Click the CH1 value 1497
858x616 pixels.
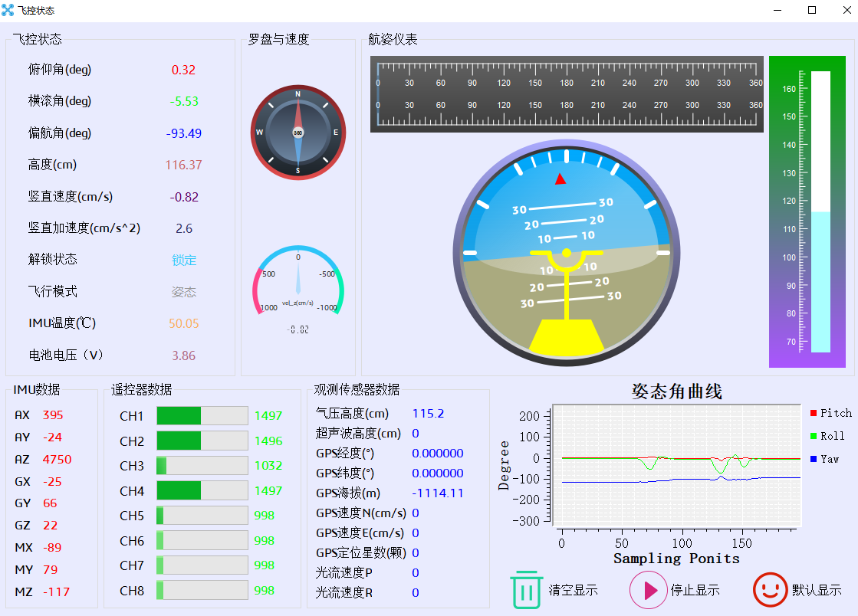[268, 415]
